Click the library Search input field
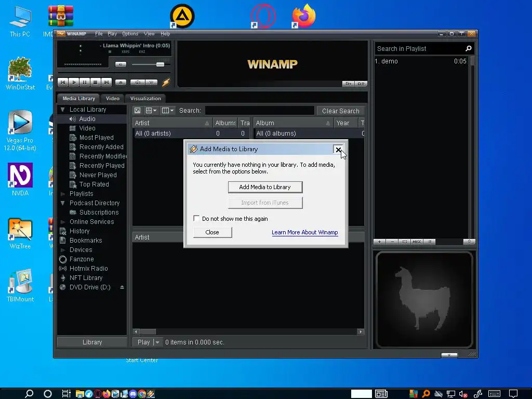 pyautogui.click(x=260, y=111)
